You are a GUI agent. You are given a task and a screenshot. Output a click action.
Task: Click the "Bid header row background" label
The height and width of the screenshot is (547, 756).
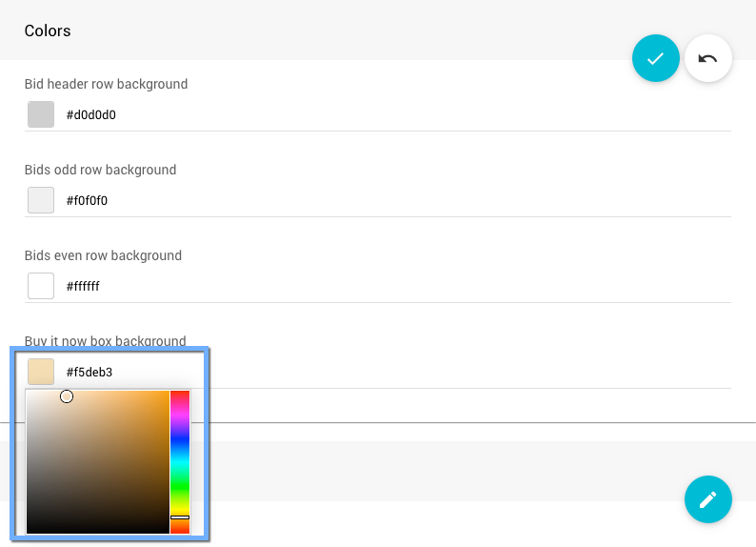tap(106, 84)
